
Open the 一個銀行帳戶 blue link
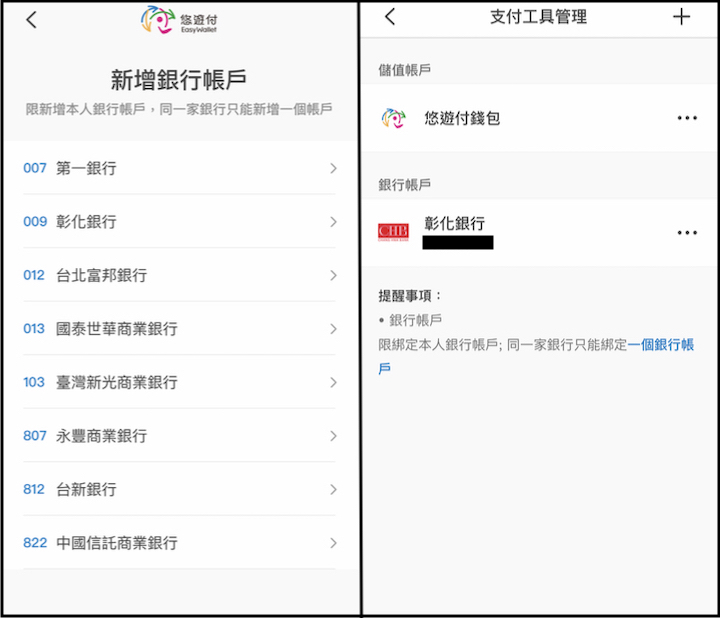(660, 345)
